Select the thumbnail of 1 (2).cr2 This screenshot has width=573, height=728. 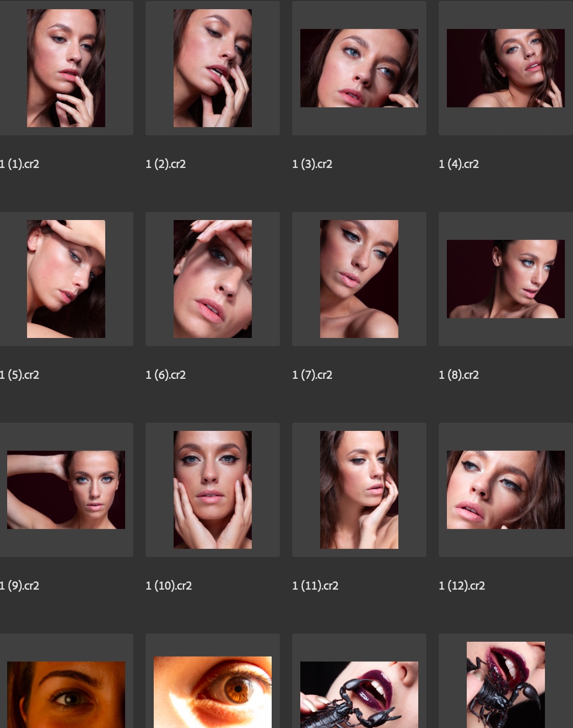coord(212,68)
